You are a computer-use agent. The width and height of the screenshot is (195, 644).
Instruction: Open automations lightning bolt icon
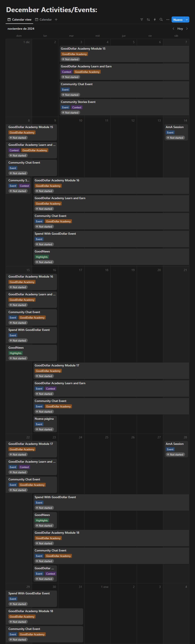tap(155, 20)
